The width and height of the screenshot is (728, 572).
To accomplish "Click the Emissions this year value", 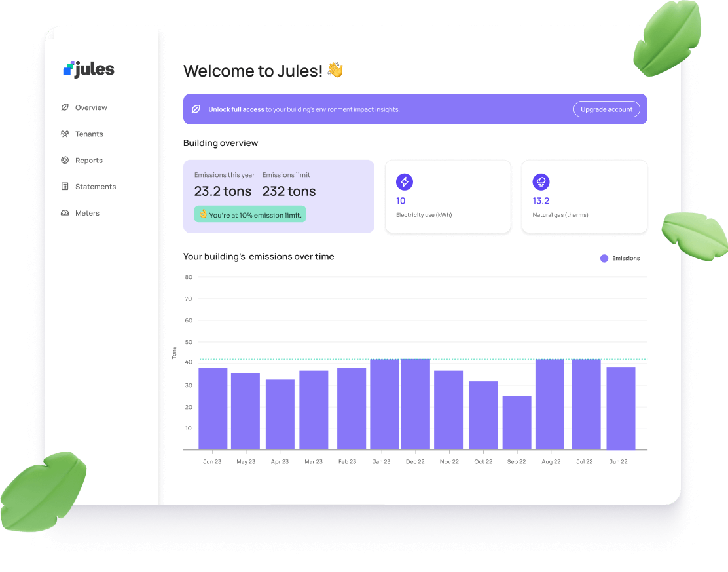I will point(223,191).
